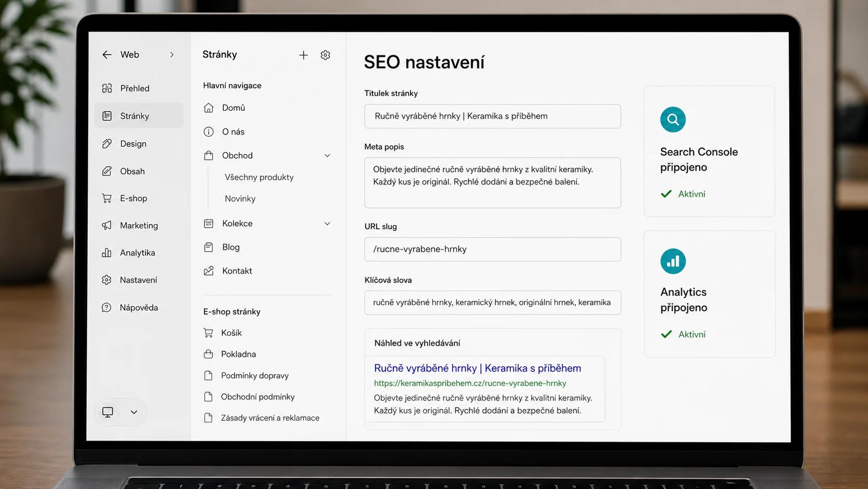Click the Analytika bar chart icon
The image size is (868, 489).
(x=107, y=253)
